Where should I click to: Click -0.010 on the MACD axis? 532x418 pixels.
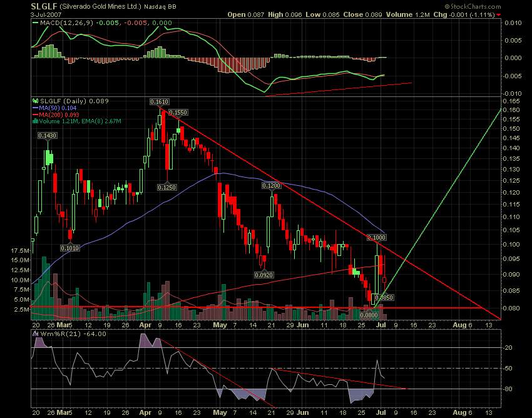coord(512,93)
